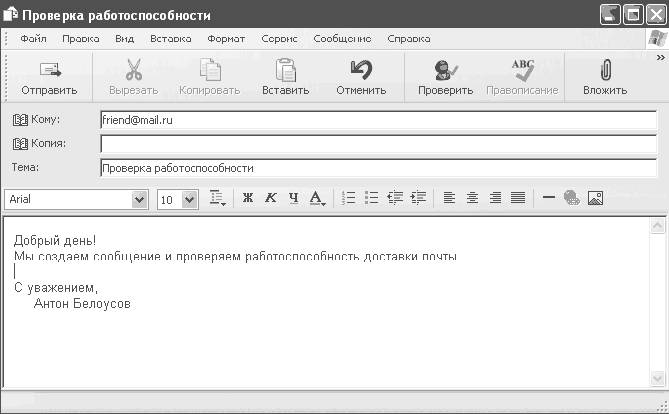The image size is (669, 414).
Task: Expand the font size 10 dropdown
Action: 189,199
